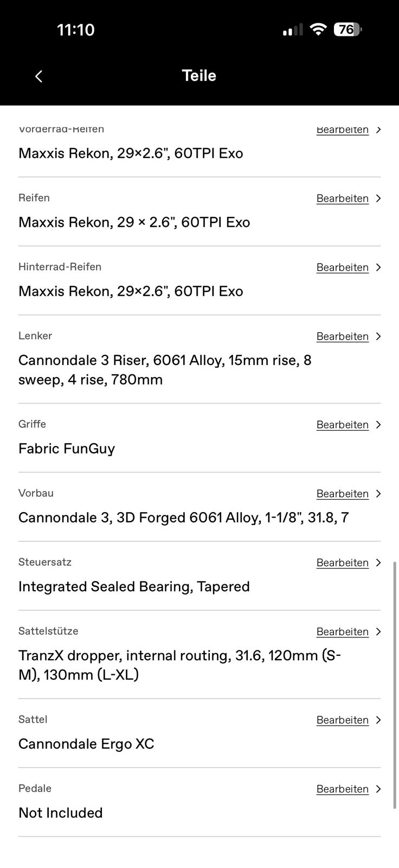Open the Reifen row chevron
The height and width of the screenshot is (868, 399).
tap(378, 199)
